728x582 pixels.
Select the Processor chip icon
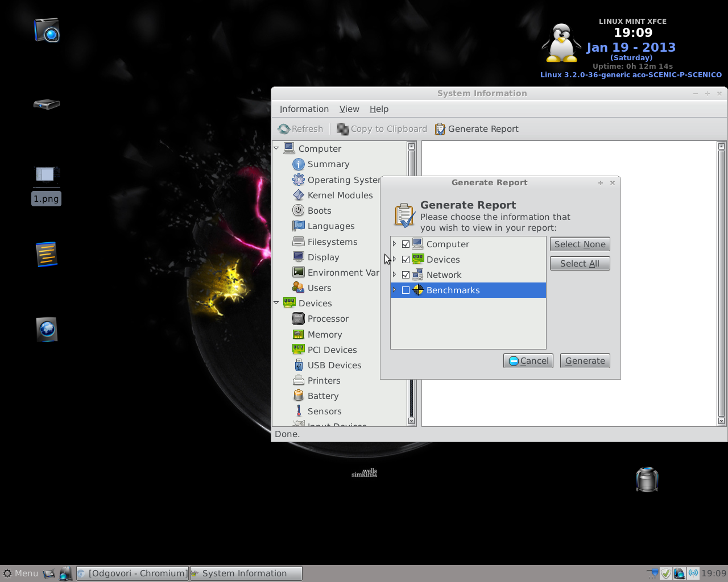299,319
